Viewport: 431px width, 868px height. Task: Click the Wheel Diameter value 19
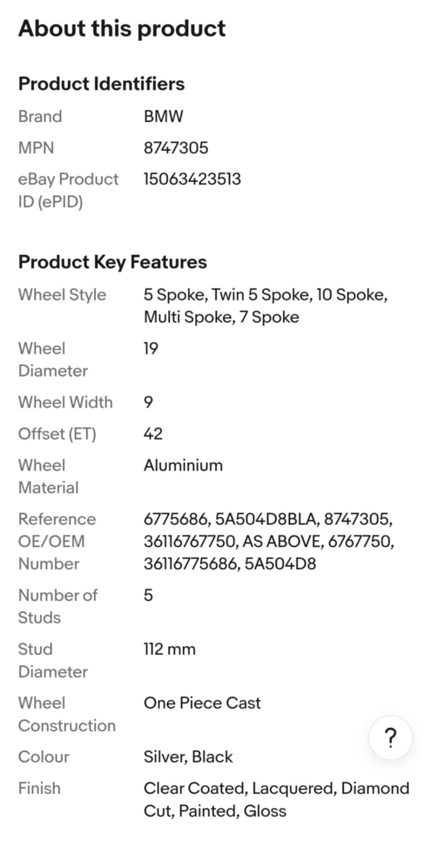(151, 349)
